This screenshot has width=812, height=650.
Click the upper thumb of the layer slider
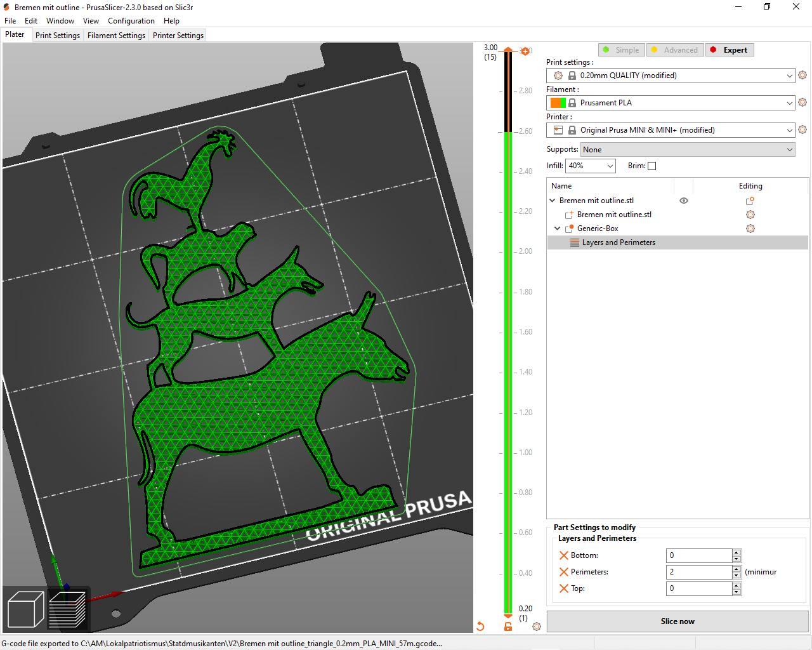tap(508, 50)
